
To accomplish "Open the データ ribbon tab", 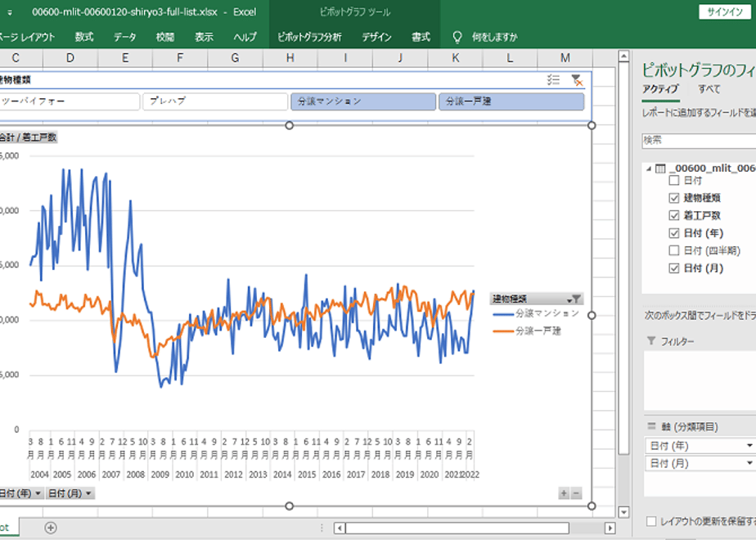I will [125, 37].
